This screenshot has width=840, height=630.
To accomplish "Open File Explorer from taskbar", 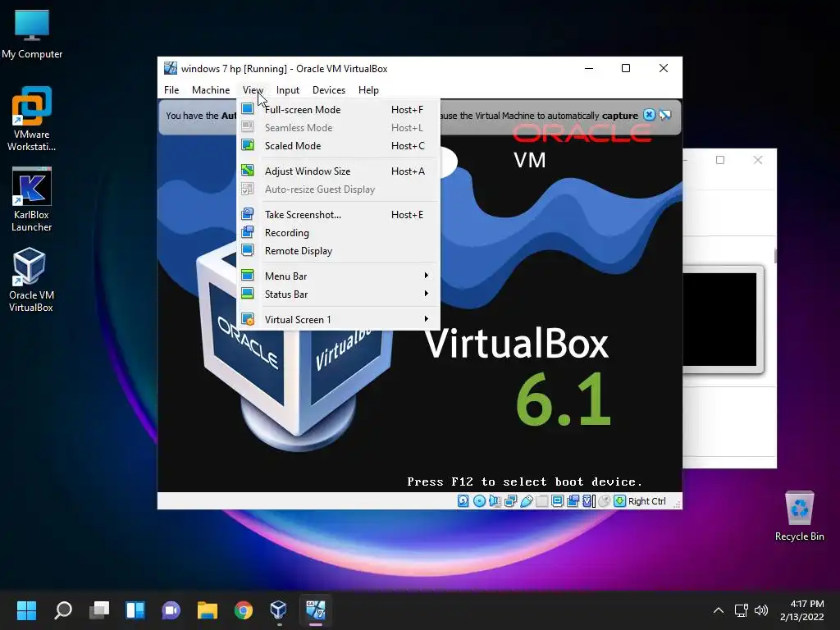I will coord(207,609).
